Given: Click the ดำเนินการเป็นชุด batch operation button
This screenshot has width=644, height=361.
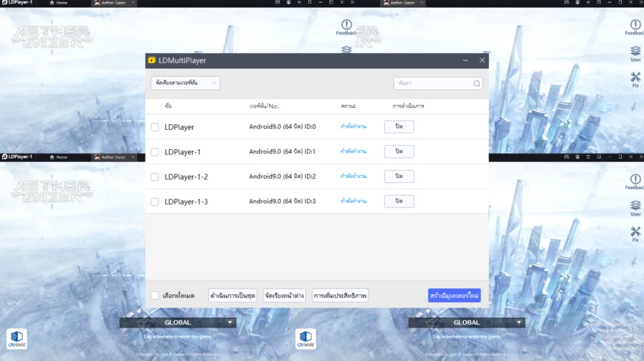Looking at the screenshot, I should pyautogui.click(x=233, y=296).
